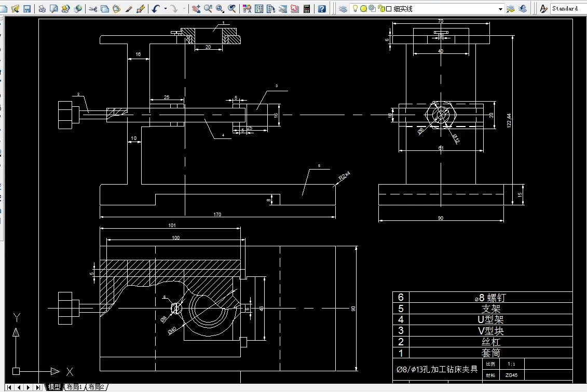
Task: Select the Zoom Window tool
Action: (220, 9)
